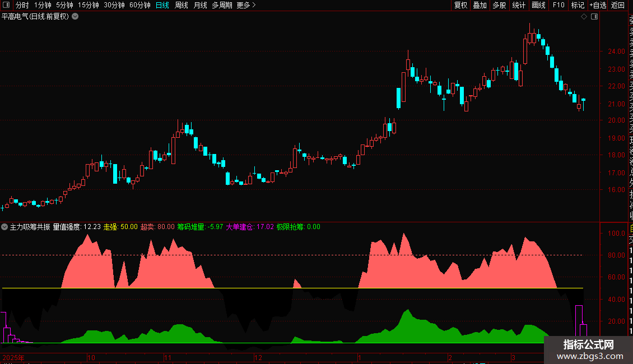Click the 2025年 date axis label
The image size is (633, 364).
(13, 357)
